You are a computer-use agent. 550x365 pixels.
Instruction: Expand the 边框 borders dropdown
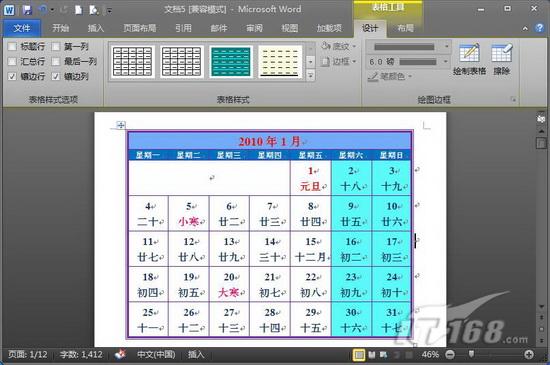(338, 62)
